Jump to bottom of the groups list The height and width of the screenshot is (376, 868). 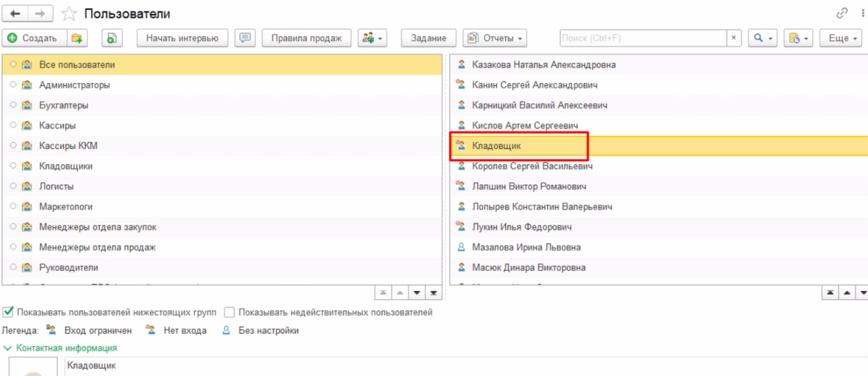[433, 292]
